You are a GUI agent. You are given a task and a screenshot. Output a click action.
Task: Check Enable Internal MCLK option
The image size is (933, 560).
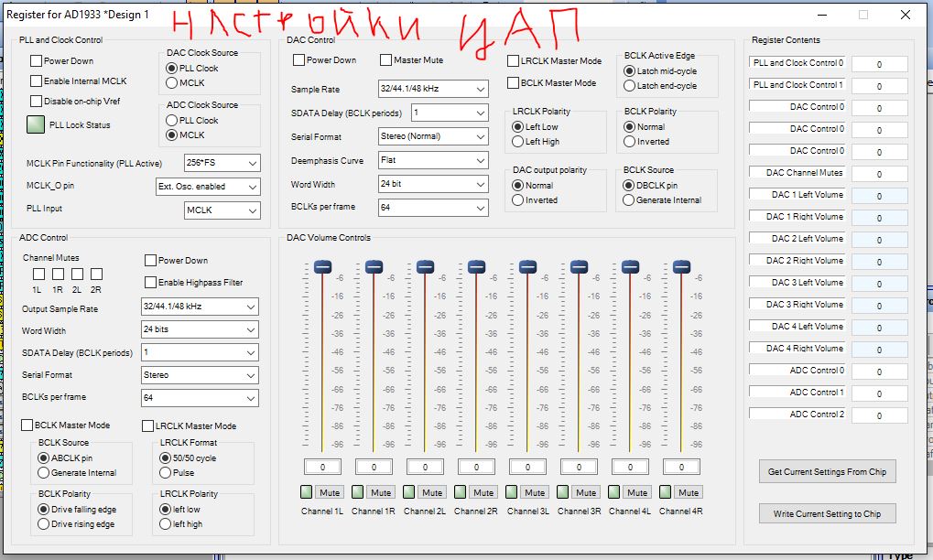point(37,81)
